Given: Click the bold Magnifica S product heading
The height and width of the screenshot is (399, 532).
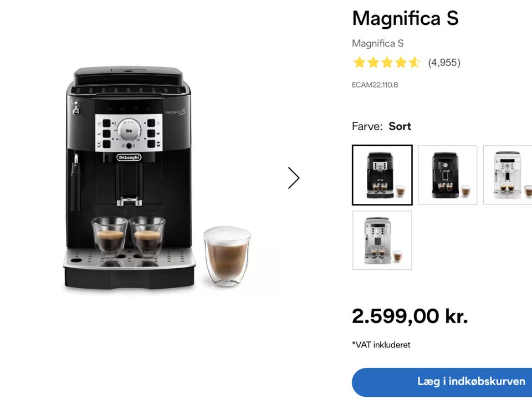Looking at the screenshot, I should click(x=406, y=18).
